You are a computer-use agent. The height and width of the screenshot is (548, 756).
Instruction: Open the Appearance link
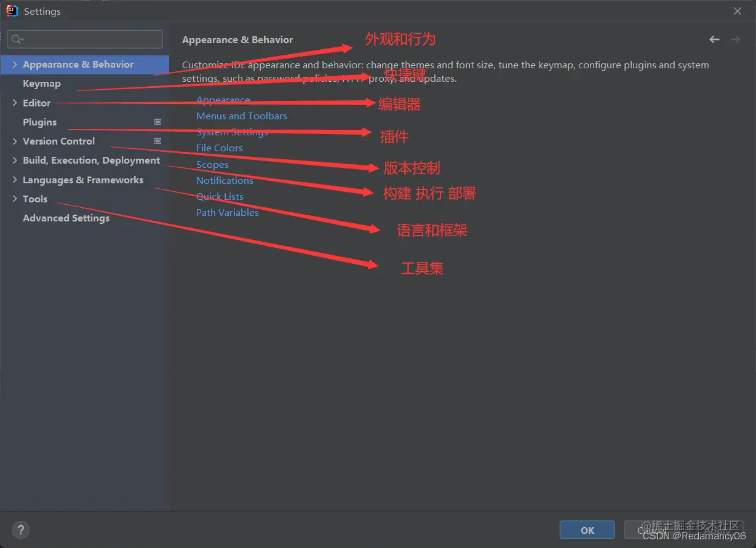click(223, 100)
